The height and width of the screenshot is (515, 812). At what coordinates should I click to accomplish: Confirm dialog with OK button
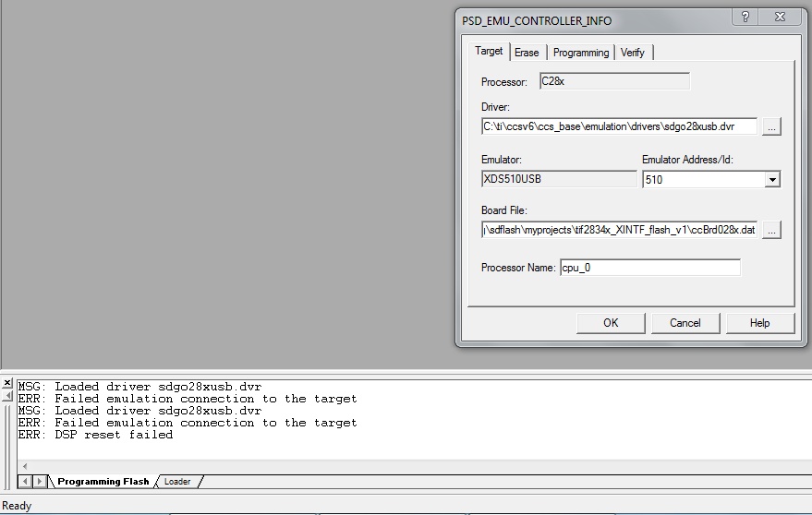611,323
